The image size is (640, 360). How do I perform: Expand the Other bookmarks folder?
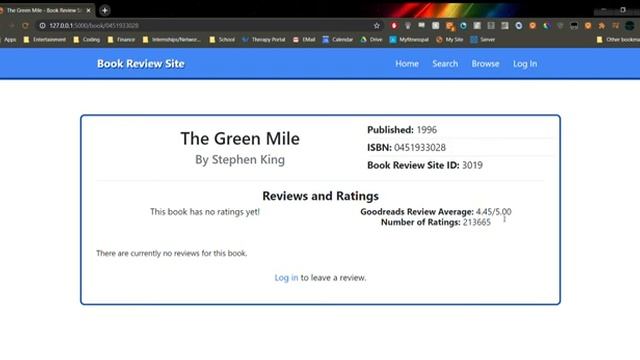tap(618, 40)
